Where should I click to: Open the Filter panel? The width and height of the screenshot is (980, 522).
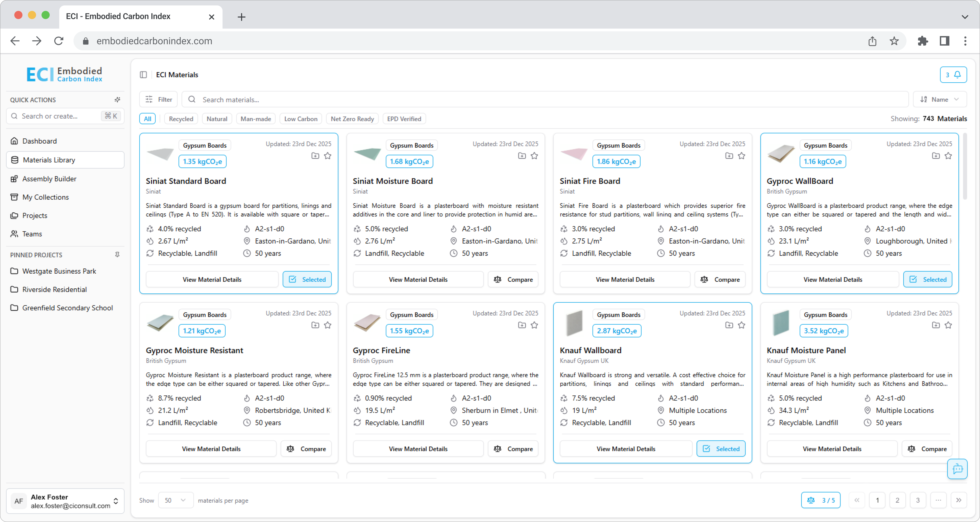158,99
